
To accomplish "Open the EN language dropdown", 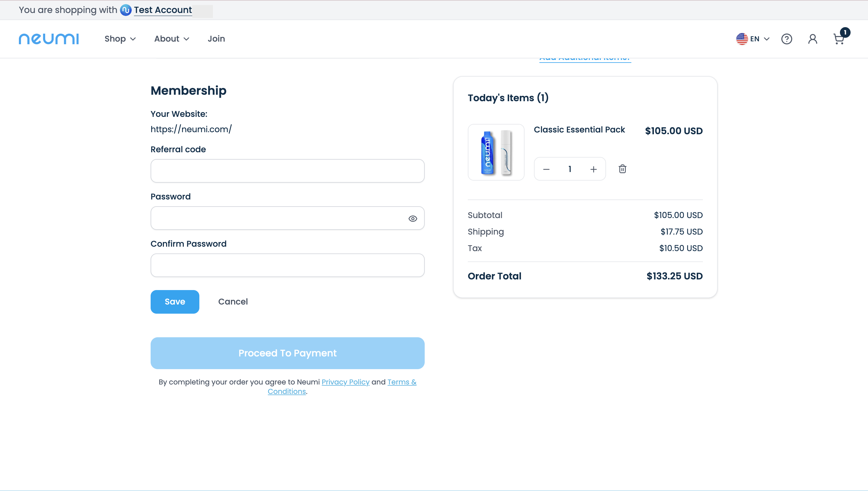I will (760, 39).
